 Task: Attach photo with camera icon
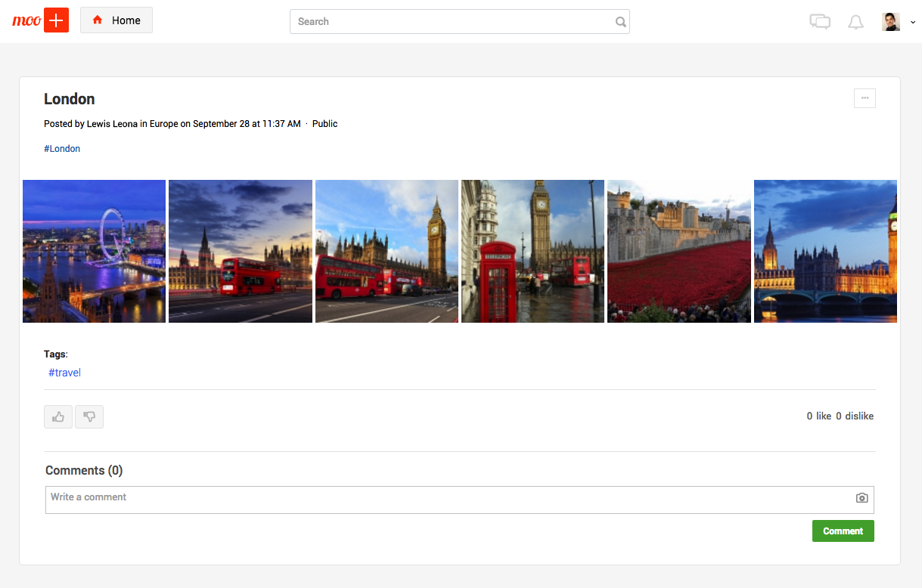click(x=861, y=498)
